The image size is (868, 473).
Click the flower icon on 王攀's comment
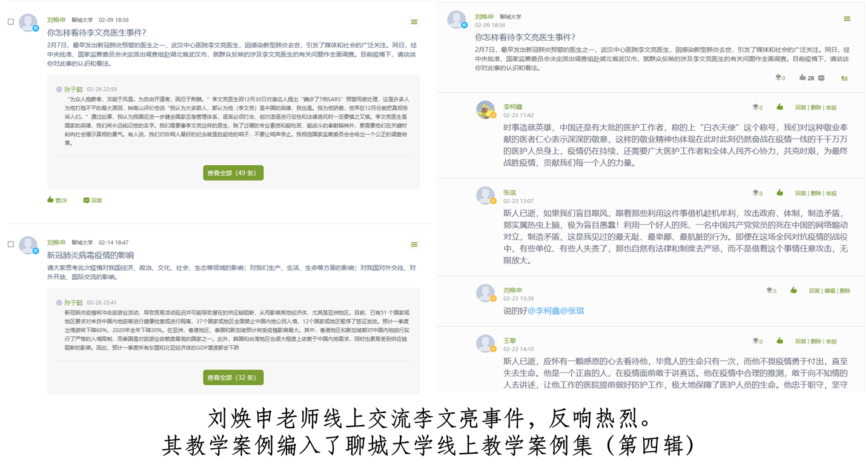coord(755,341)
